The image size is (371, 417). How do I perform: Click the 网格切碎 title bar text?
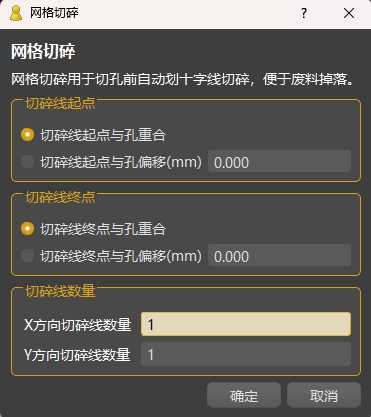(54, 13)
